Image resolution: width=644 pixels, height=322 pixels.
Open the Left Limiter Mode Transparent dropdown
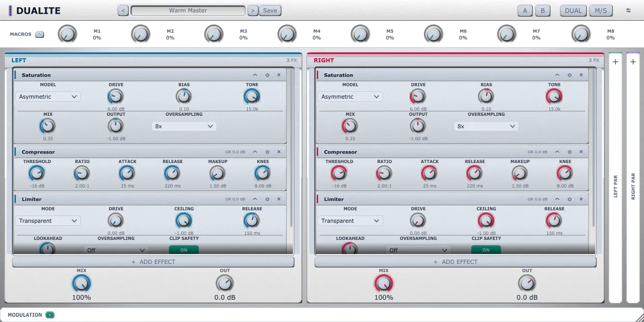(x=48, y=221)
